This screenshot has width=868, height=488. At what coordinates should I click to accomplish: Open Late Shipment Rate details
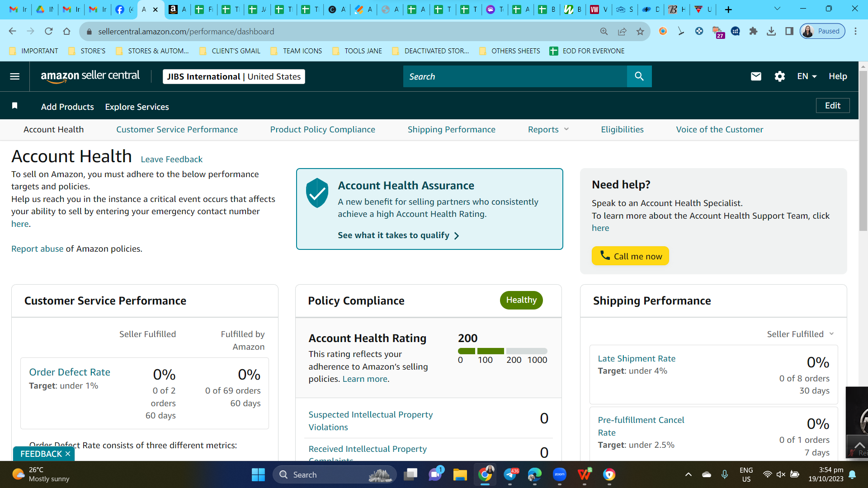[x=637, y=358]
